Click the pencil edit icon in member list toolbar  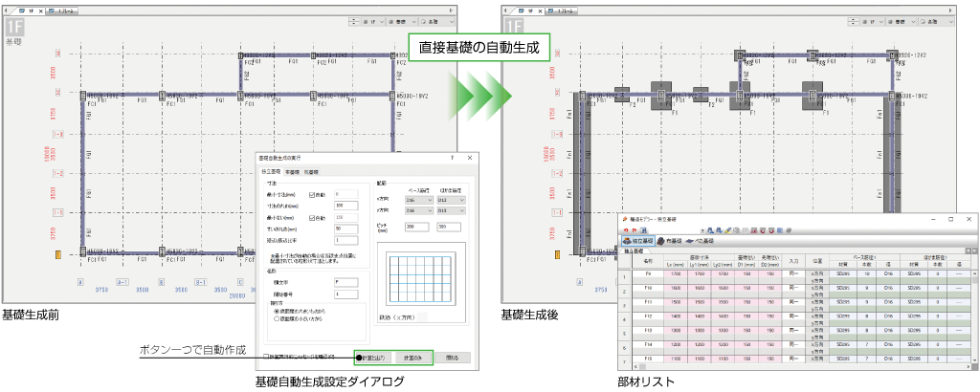click(728, 231)
